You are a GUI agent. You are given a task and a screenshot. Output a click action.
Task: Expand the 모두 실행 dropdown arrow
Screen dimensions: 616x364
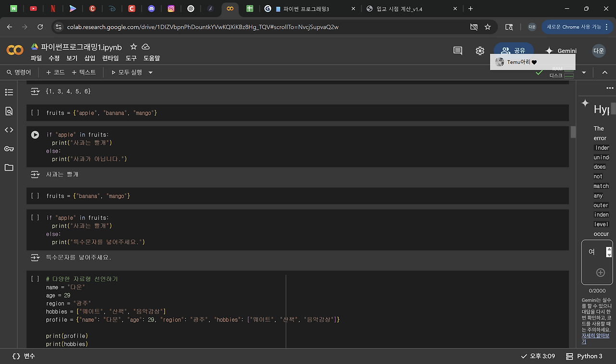tap(150, 73)
